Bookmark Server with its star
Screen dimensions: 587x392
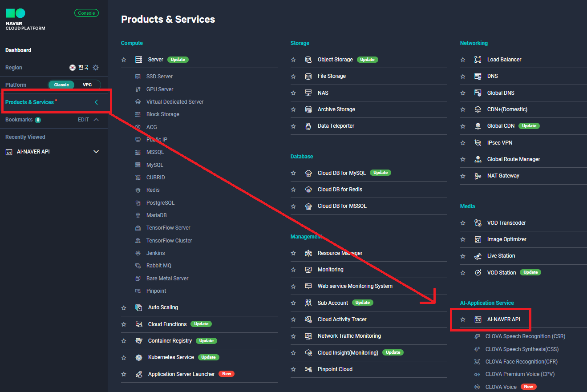coord(124,60)
